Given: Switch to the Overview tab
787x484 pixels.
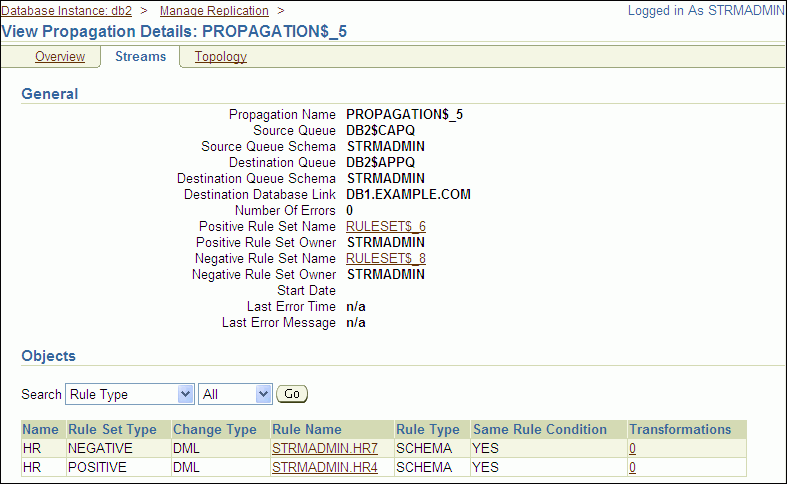Looking at the screenshot, I should click(60, 57).
